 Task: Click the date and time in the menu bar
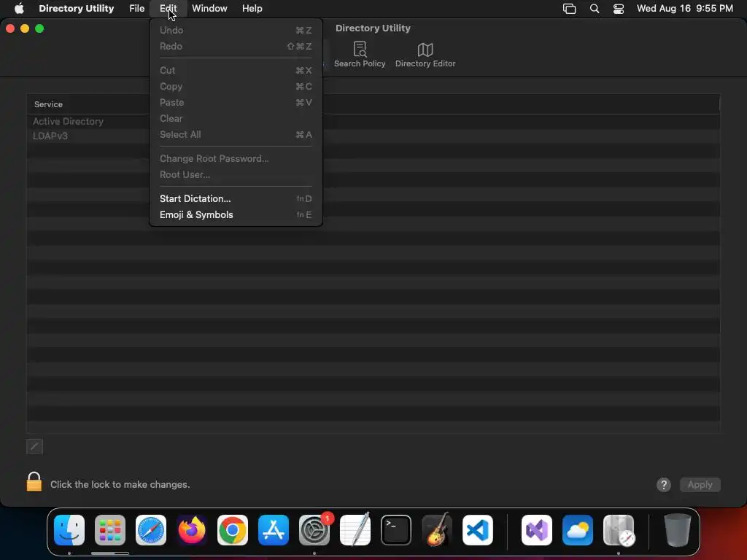[x=684, y=8]
